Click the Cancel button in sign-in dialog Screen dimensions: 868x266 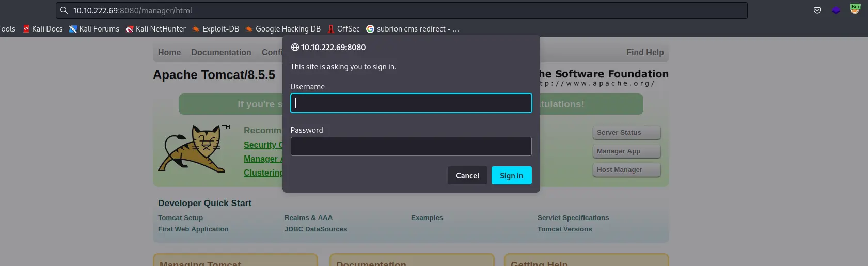pos(467,176)
